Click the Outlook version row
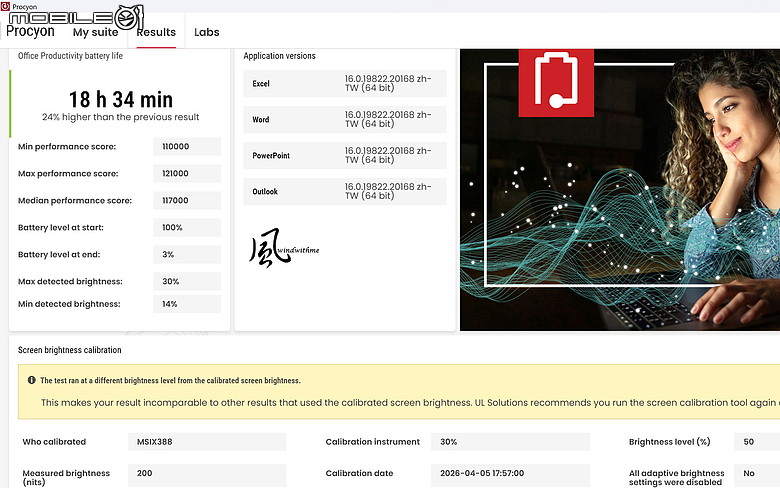780x488 pixels. 345,191
